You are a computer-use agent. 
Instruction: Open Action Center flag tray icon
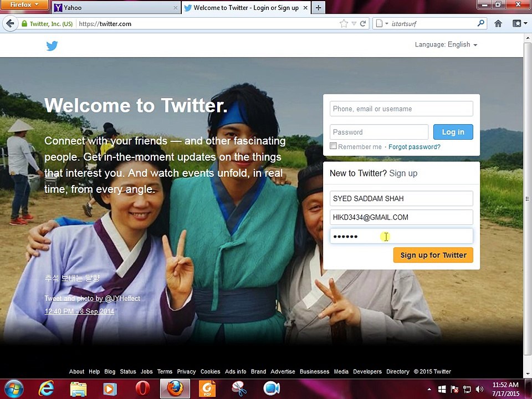coord(454,389)
